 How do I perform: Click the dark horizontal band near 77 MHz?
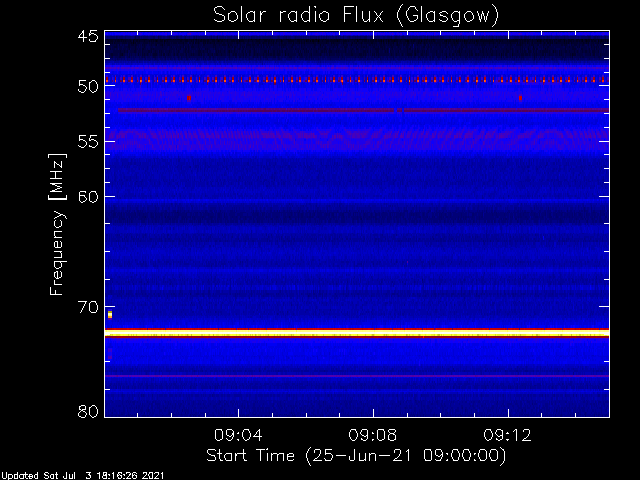[356, 376]
